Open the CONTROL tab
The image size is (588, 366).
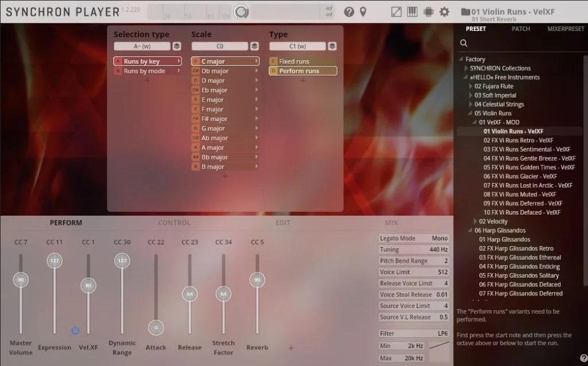175,223
